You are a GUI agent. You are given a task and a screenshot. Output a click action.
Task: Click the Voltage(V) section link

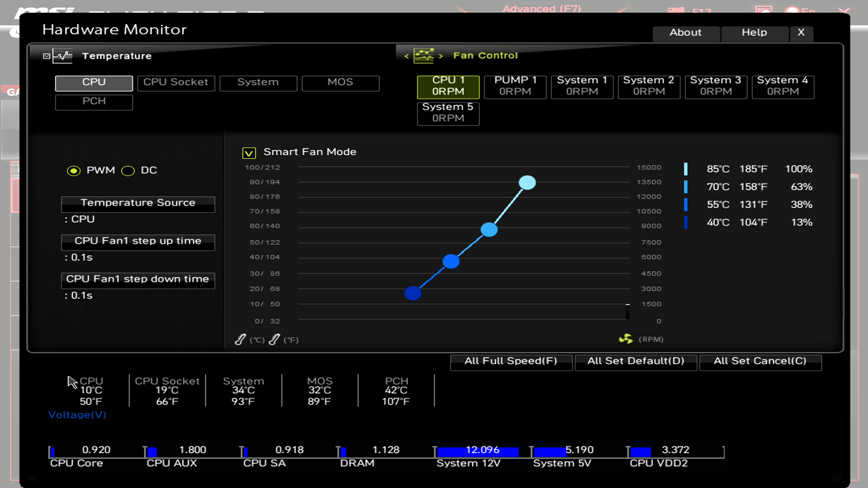[76, 415]
